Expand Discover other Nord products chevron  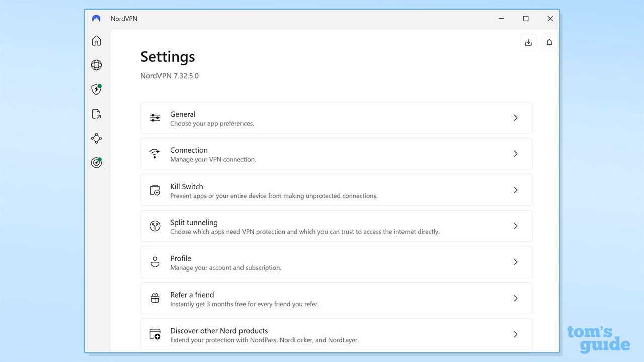tap(516, 334)
